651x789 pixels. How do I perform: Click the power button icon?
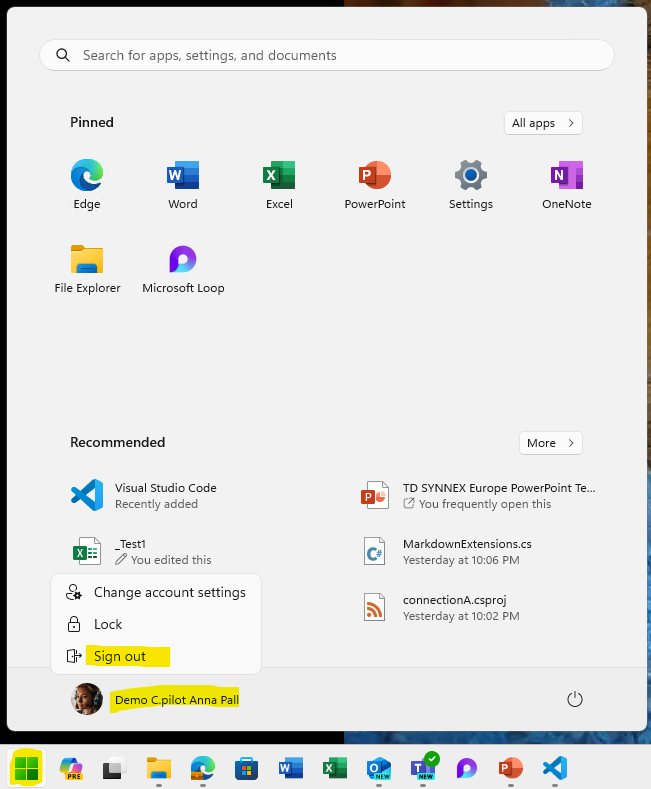click(x=575, y=699)
